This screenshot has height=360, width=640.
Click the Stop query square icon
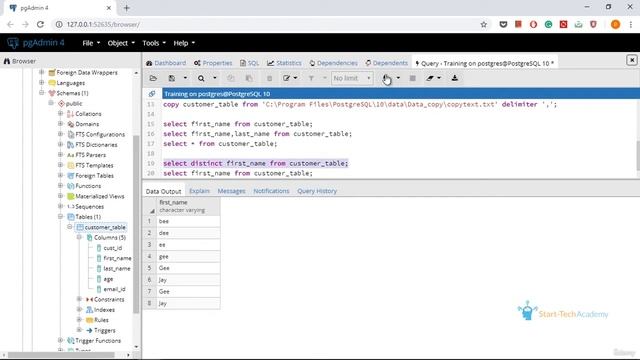click(x=413, y=78)
